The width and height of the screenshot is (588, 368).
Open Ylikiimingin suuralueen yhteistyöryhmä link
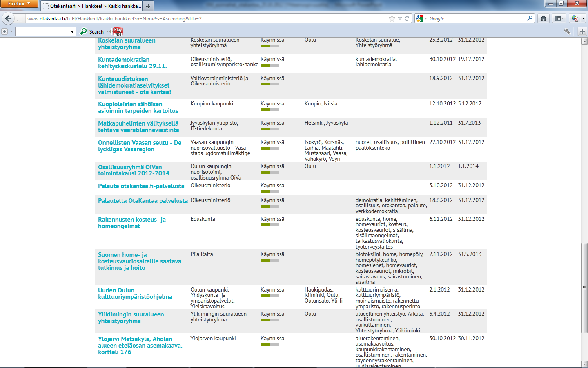(x=131, y=318)
